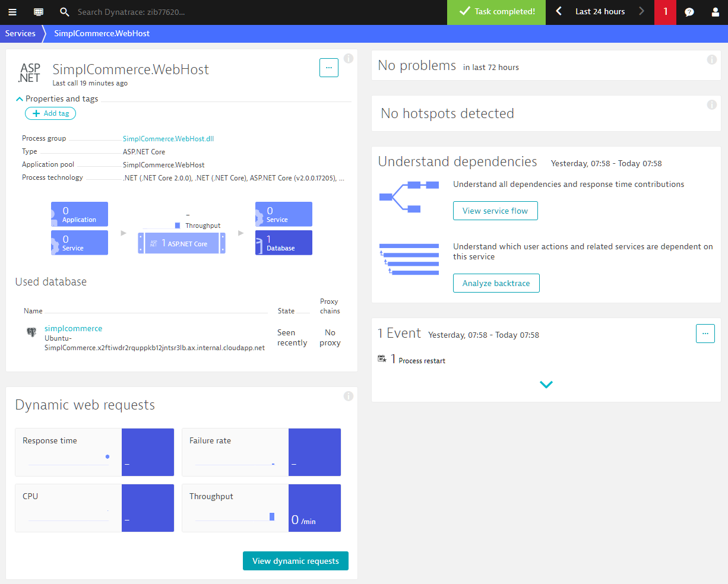Focus the Search Dynatrace field

[x=131, y=12]
